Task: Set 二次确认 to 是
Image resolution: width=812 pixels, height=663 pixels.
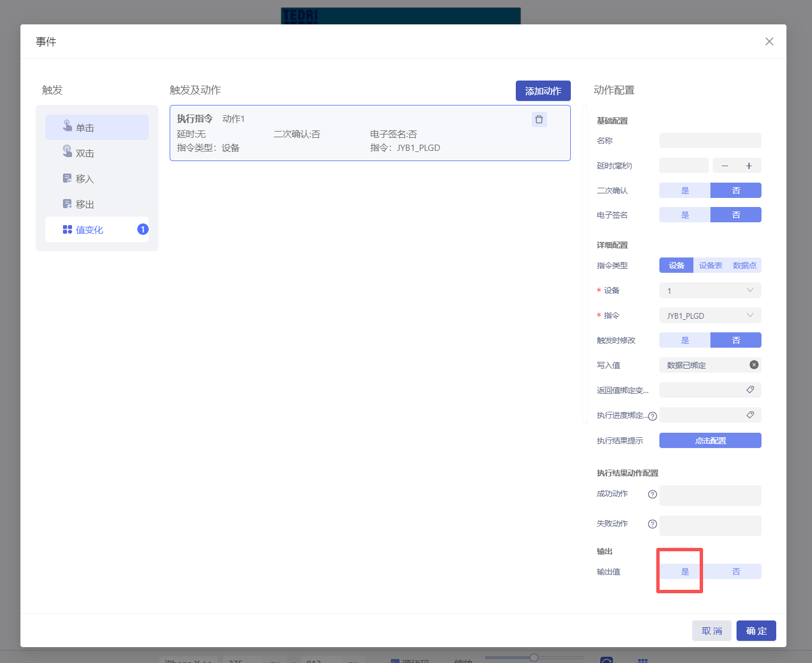Action: [x=685, y=191]
